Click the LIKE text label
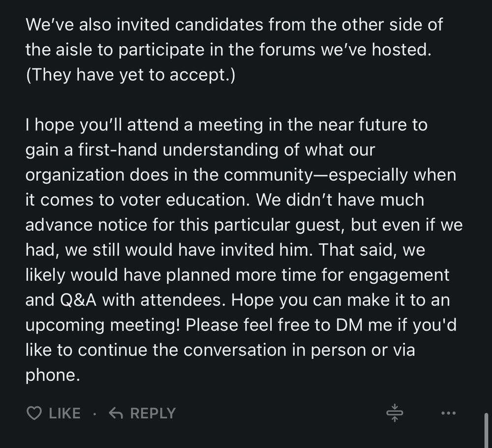Viewport: 492px width, 448px height. (x=64, y=413)
